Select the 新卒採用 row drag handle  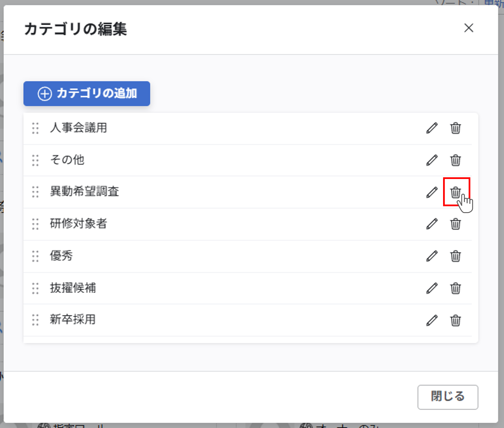pyautogui.click(x=35, y=320)
